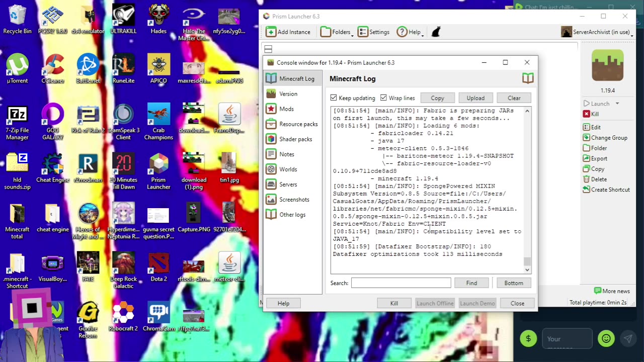Select the Recycle Bin desktop icon
This screenshot has width=644, height=362.
17,20
